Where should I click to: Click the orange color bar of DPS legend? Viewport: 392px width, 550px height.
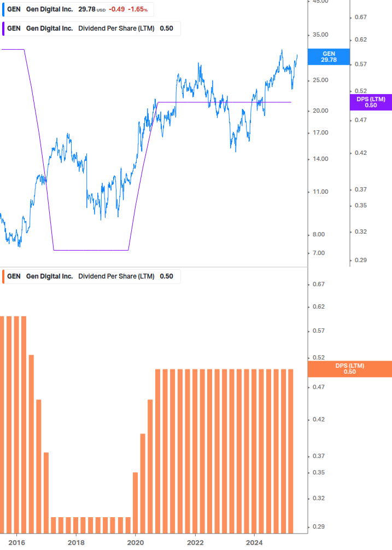tap(3, 276)
